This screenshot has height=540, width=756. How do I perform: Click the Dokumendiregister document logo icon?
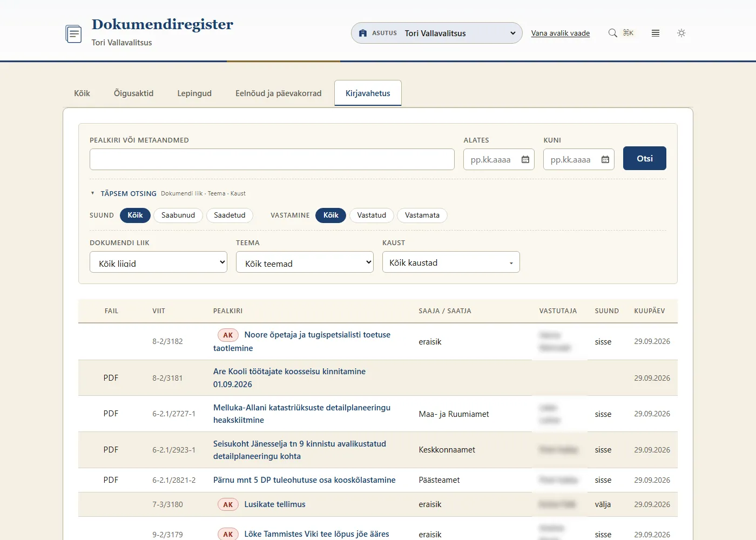73,34
